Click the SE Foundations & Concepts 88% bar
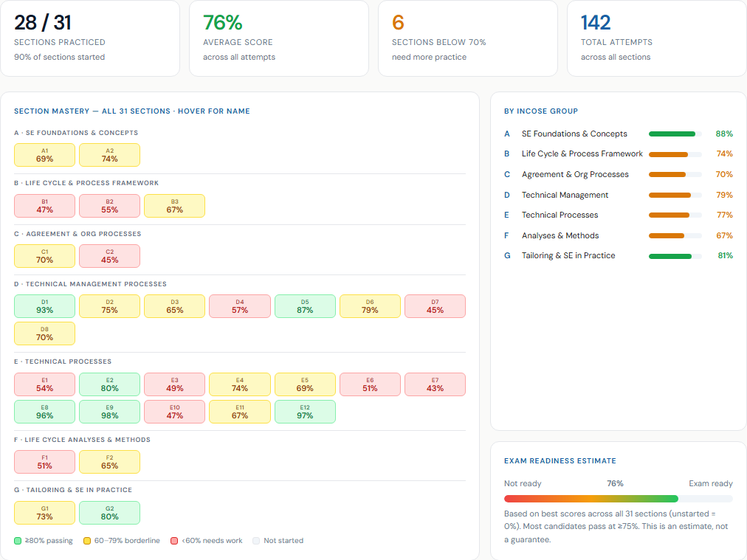 pos(675,134)
